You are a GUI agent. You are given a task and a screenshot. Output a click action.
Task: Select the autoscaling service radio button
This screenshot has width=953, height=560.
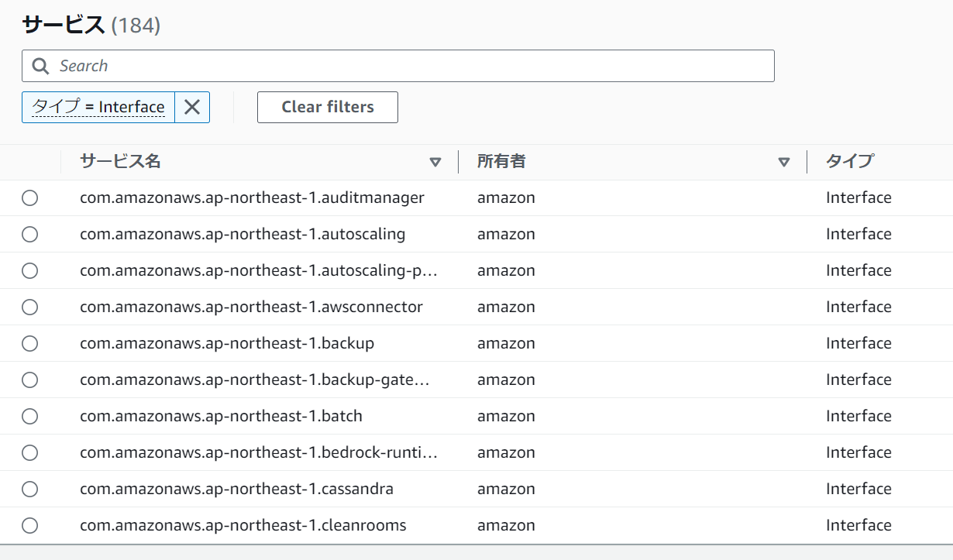coord(29,235)
